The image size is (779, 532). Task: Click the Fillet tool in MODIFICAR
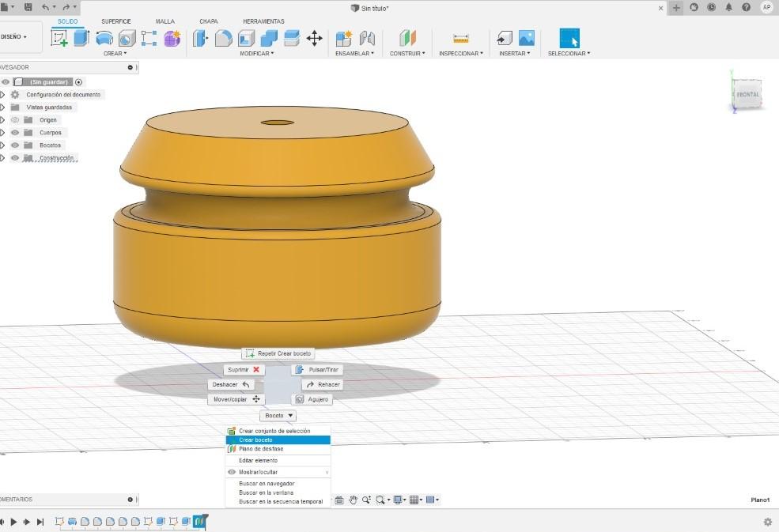224,38
